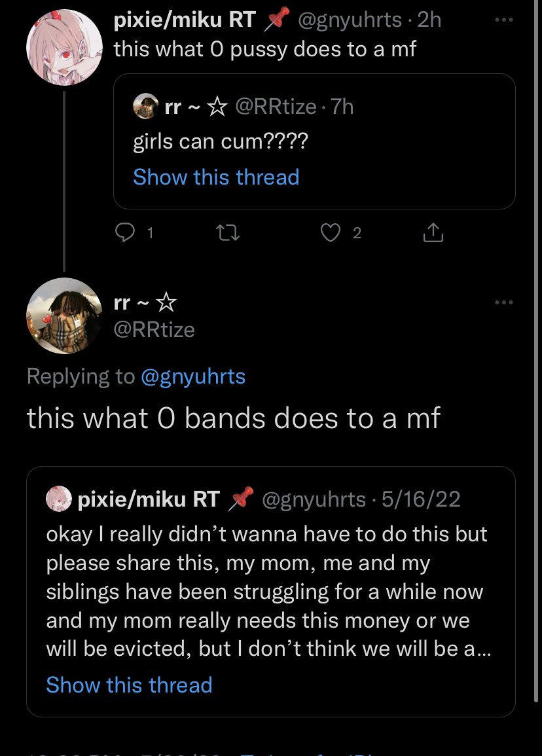Image resolution: width=542 pixels, height=756 pixels.
Task: Tap the share upload icon
Action: tap(433, 232)
